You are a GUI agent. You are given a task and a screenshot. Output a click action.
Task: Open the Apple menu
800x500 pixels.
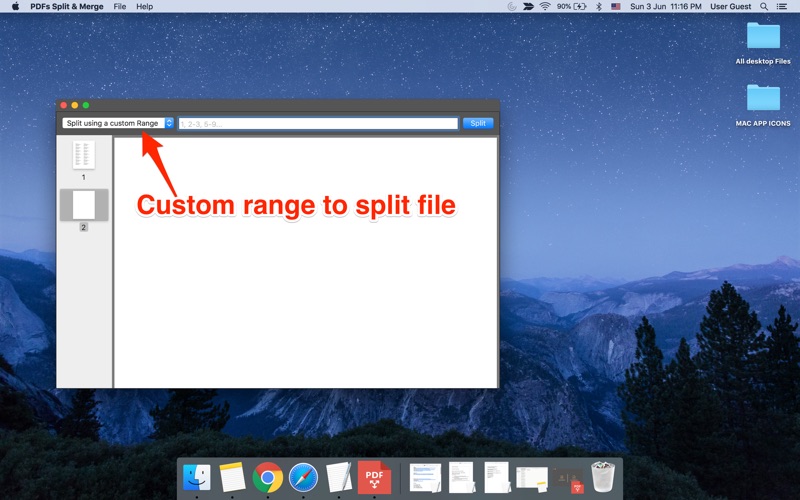(x=15, y=6)
